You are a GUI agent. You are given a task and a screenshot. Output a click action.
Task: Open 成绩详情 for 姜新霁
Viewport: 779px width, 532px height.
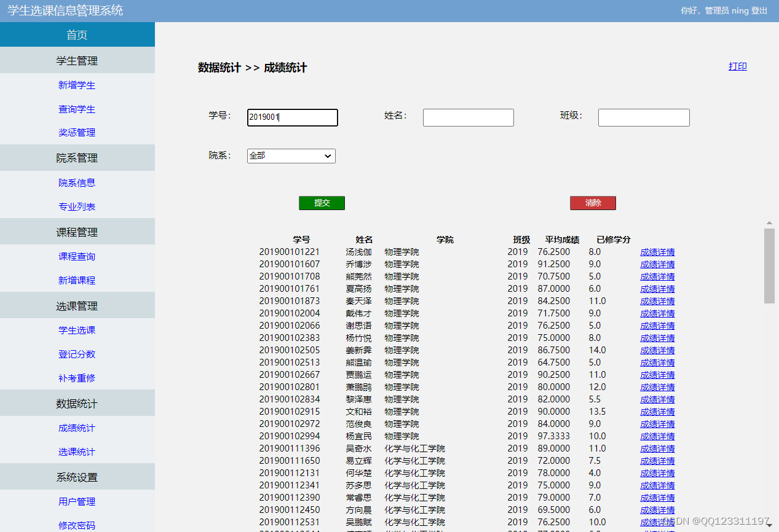657,350
